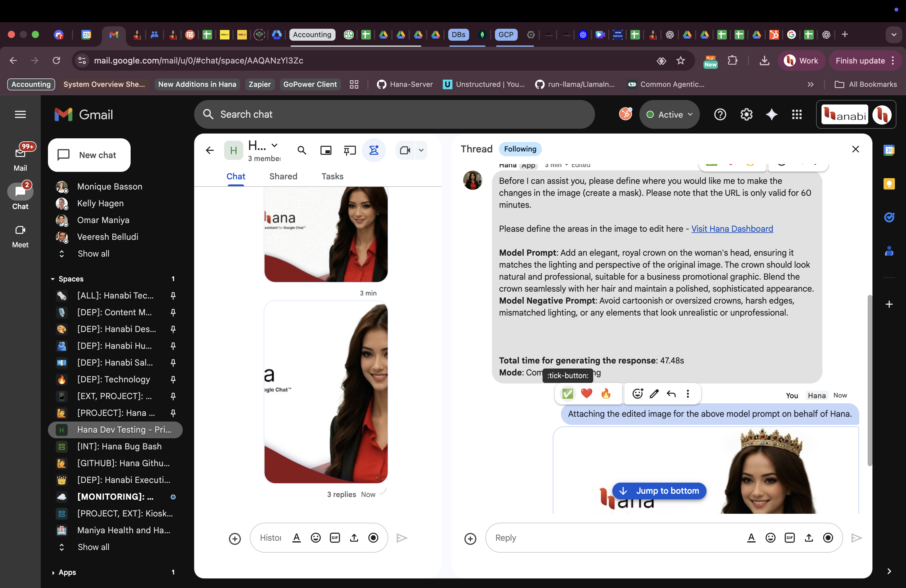The image size is (906, 588).
Task: Open Google Tasks in the side panel
Action: coord(889,217)
